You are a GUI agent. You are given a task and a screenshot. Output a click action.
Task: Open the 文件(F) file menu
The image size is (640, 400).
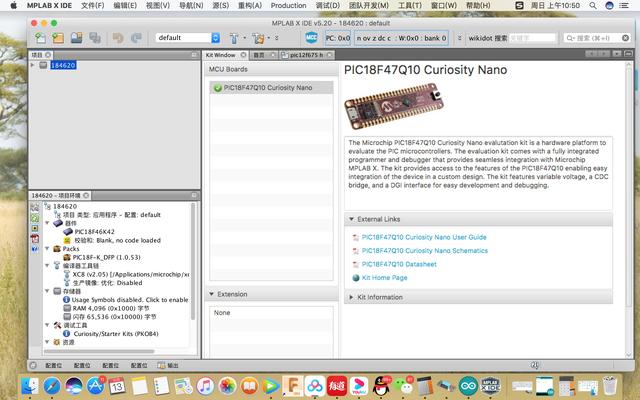point(93,5)
